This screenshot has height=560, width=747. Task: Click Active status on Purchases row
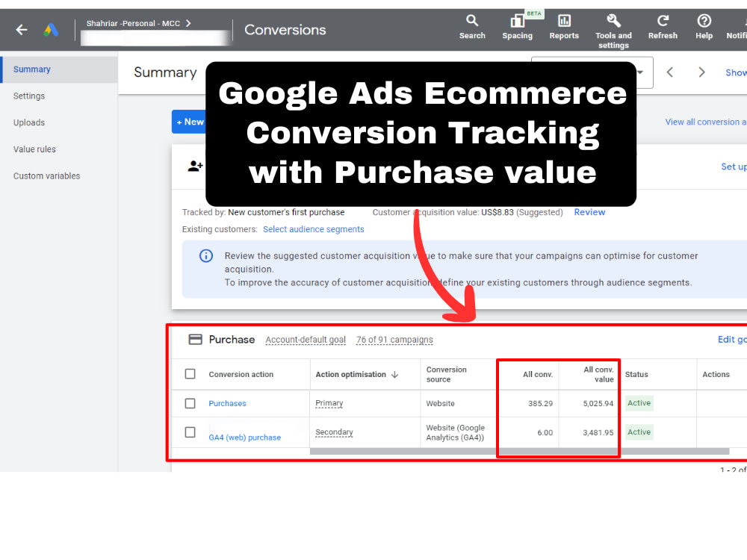click(639, 403)
